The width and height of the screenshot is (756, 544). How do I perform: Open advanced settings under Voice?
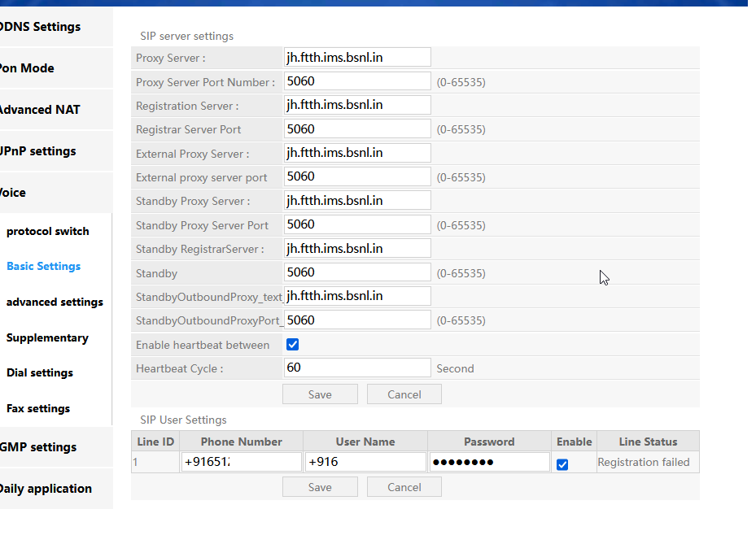pos(55,302)
